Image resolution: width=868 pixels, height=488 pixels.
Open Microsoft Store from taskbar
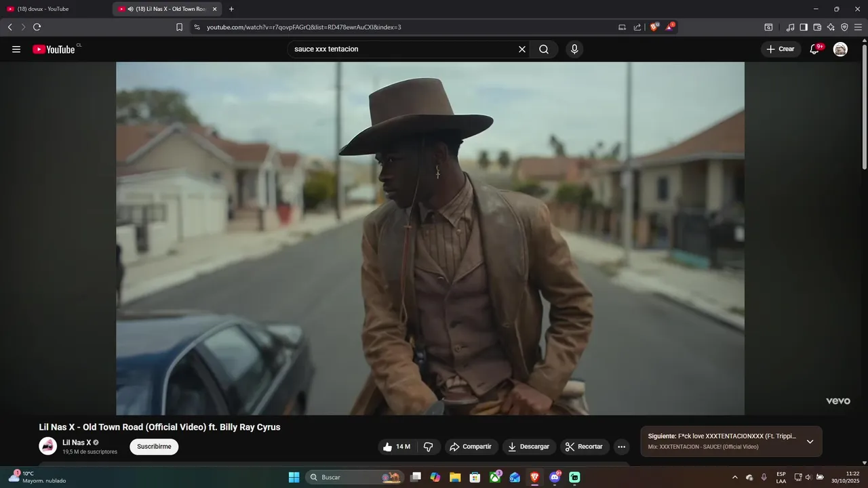(475, 477)
